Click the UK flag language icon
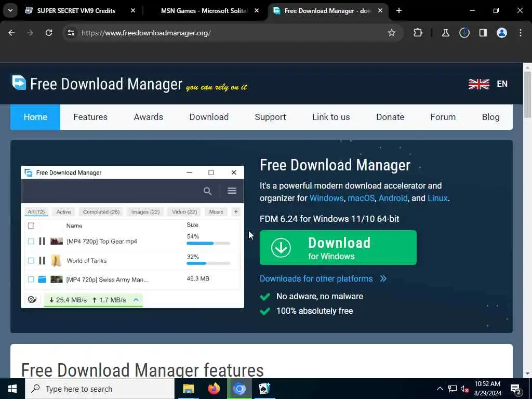The image size is (532, 399). [x=478, y=84]
